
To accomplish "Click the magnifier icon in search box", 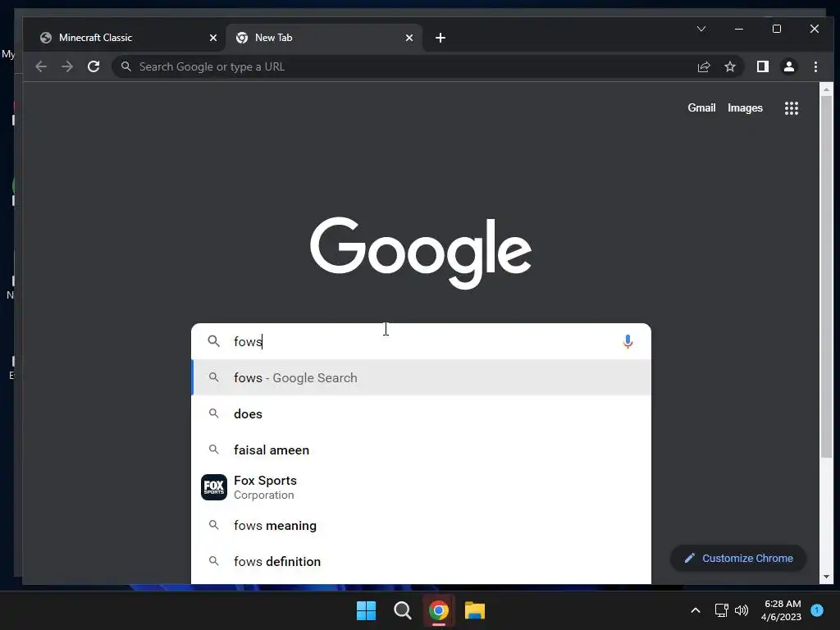I will [x=214, y=341].
